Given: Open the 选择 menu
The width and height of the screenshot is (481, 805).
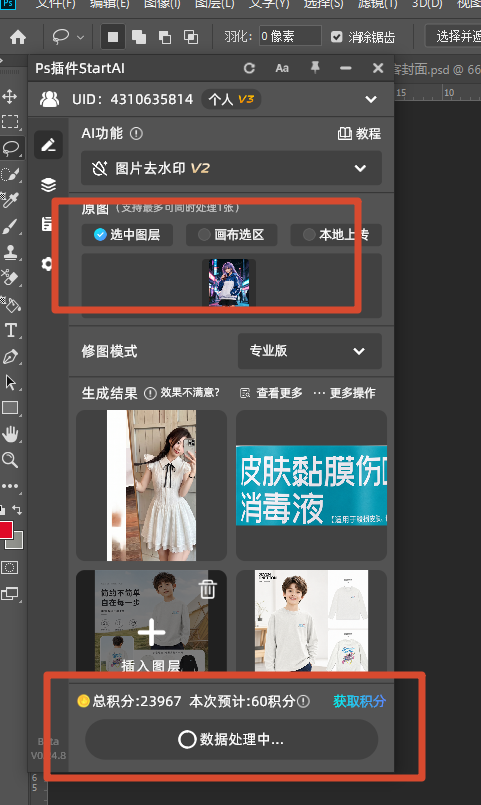Looking at the screenshot, I should pyautogui.click(x=323, y=4).
